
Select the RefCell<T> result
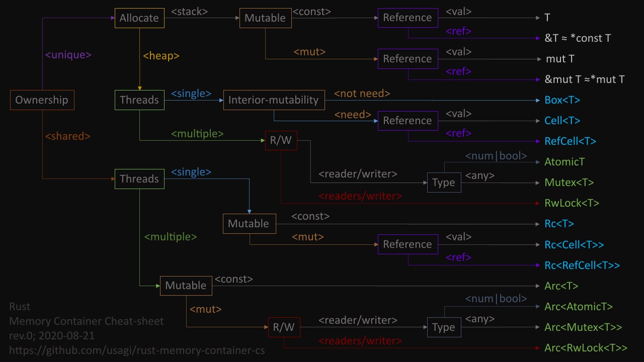(570, 141)
